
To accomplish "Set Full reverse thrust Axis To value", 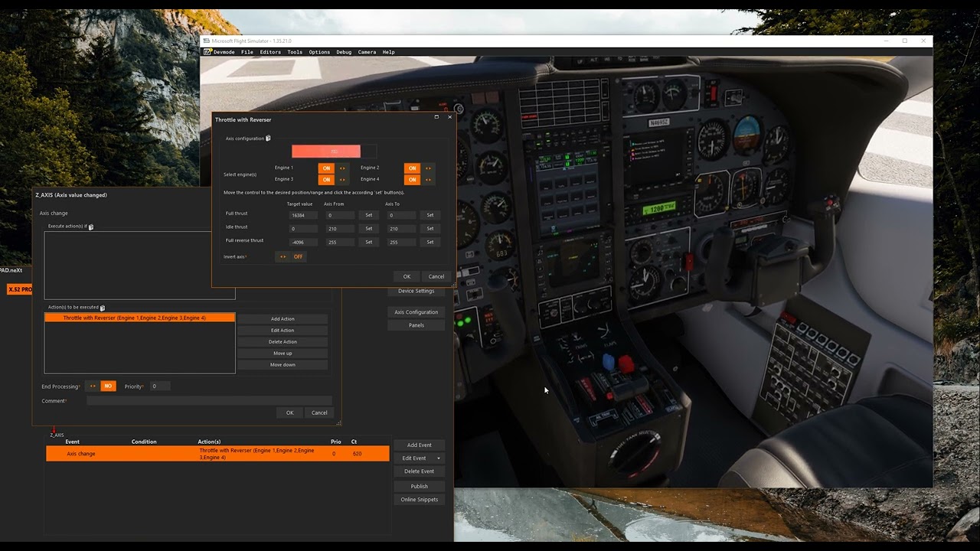I will coord(430,242).
